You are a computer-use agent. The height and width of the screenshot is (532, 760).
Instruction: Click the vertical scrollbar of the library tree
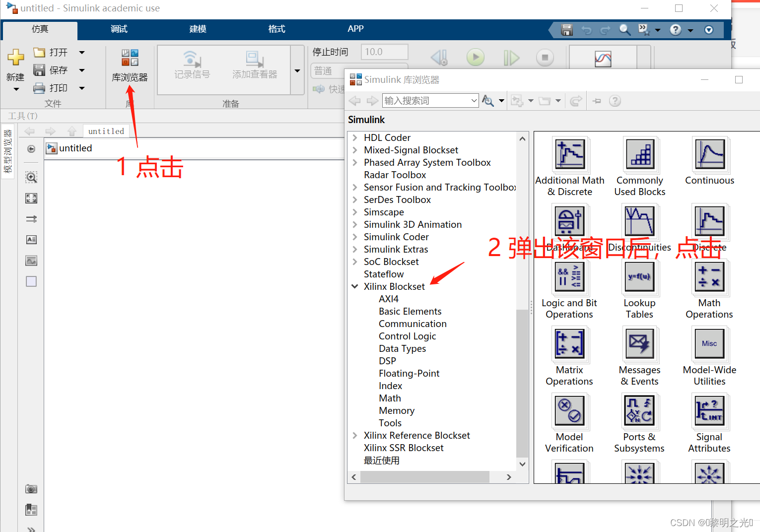tap(522, 383)
